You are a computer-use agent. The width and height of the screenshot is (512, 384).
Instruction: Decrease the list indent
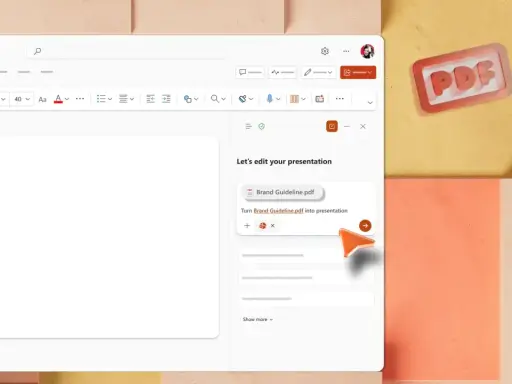click(x=150, y=99)
